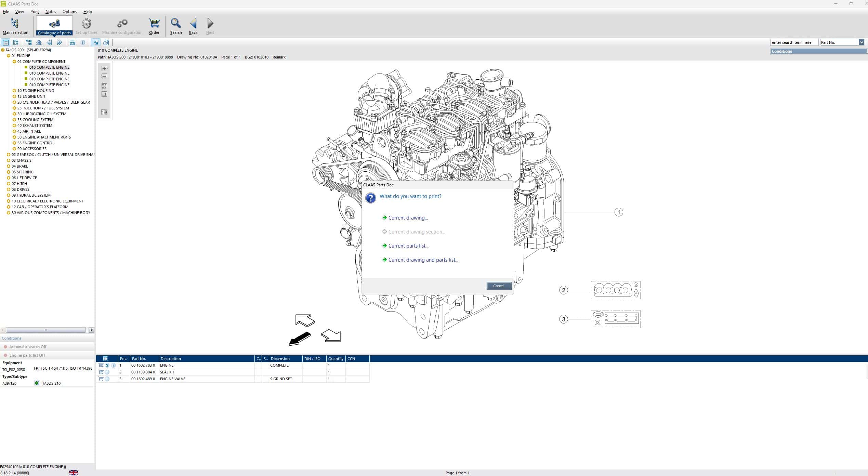Zoom out of drawing with minus icon

pos(104,76)
